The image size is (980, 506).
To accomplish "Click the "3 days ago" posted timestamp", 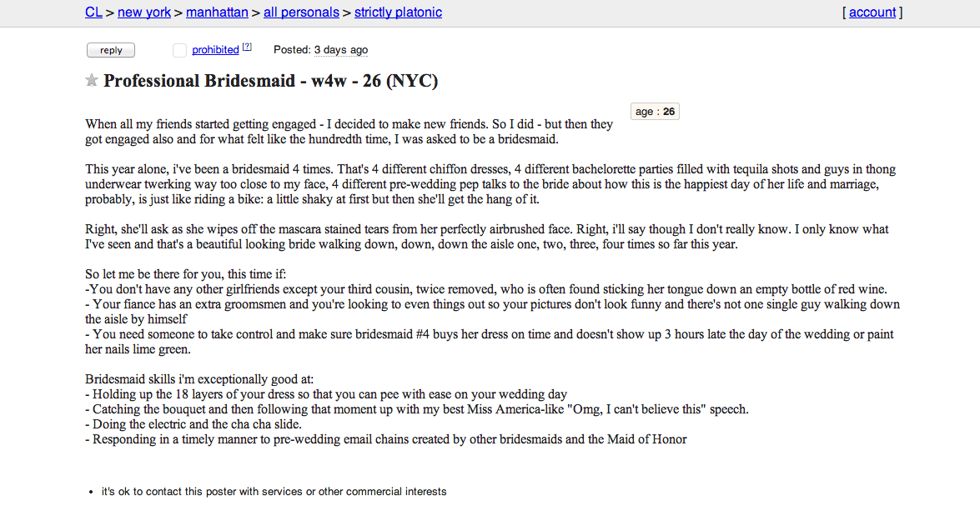I will coord(340,50).
